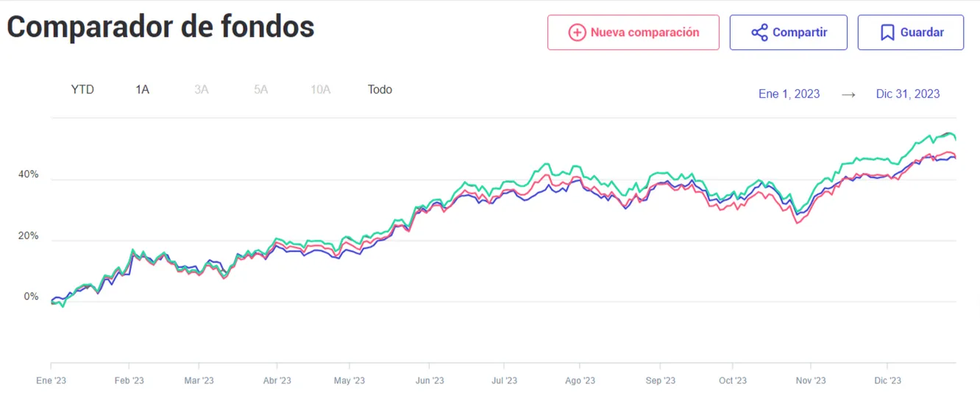The image size is (980, 393).
Task: Select the 5A period option
Action: point(260,90)
